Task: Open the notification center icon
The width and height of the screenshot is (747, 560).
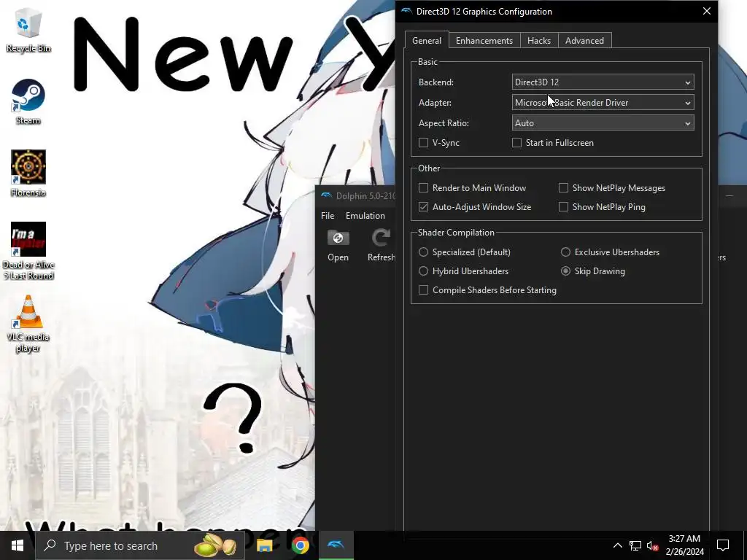Action: tap(723, 545)
